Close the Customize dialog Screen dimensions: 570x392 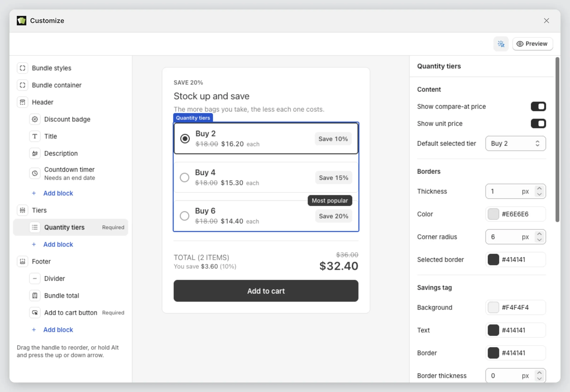[x=547, y=21]
